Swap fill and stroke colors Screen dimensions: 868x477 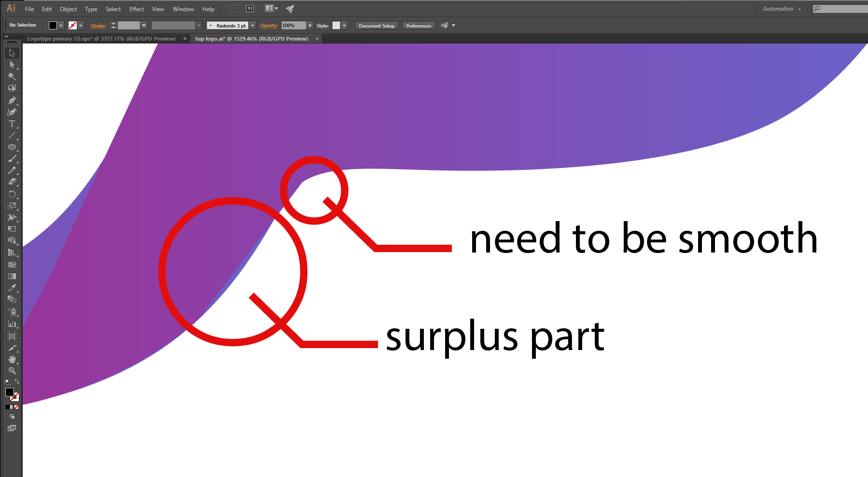point(17,381)
